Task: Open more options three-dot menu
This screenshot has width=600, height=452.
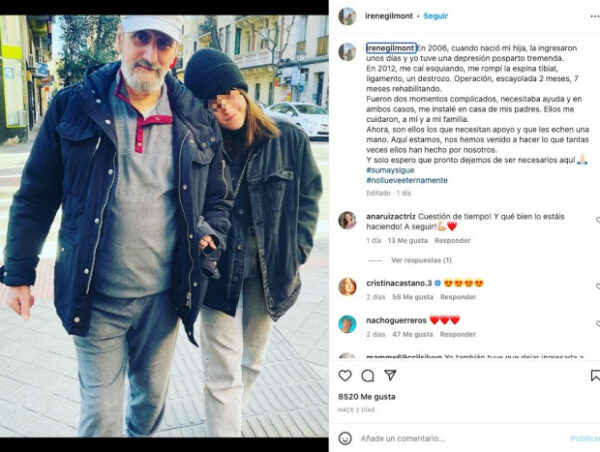Action: point(595,16)
